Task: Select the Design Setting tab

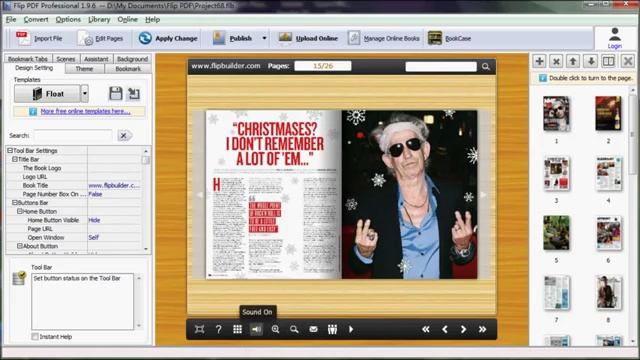Action: 34,68
